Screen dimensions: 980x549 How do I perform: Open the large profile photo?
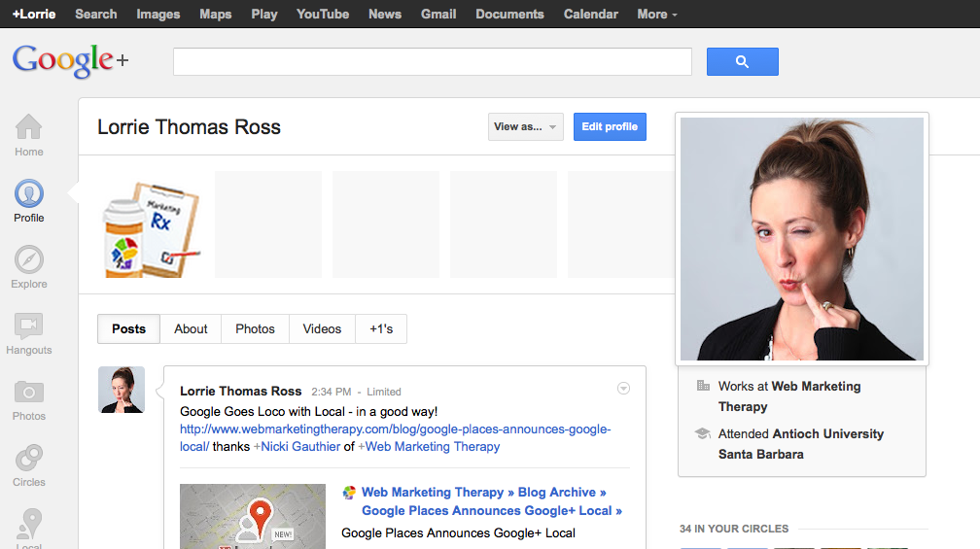tap(802, 239)
